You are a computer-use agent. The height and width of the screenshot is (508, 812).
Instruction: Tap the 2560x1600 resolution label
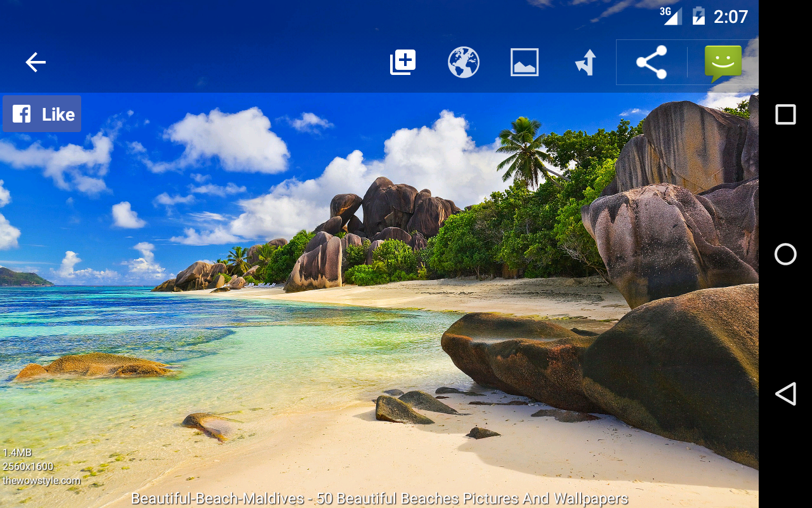28,467
